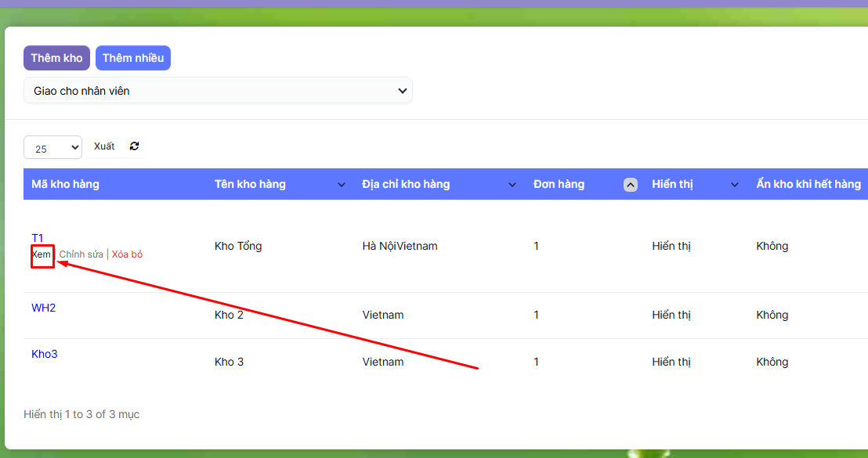Screen dimensions: 868x458
Task: Click the Kho Tổng name cell
Action: [x=238, y=246]
